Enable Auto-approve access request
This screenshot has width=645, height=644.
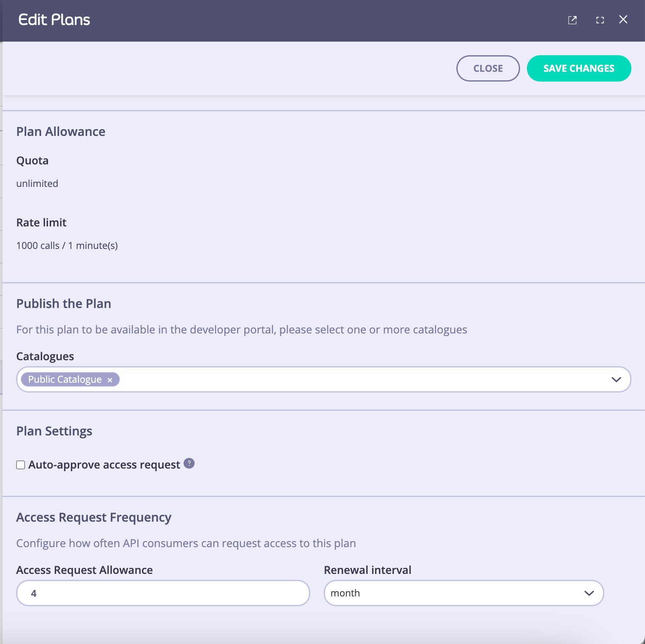pyautogui.click(x=20, y=465)
